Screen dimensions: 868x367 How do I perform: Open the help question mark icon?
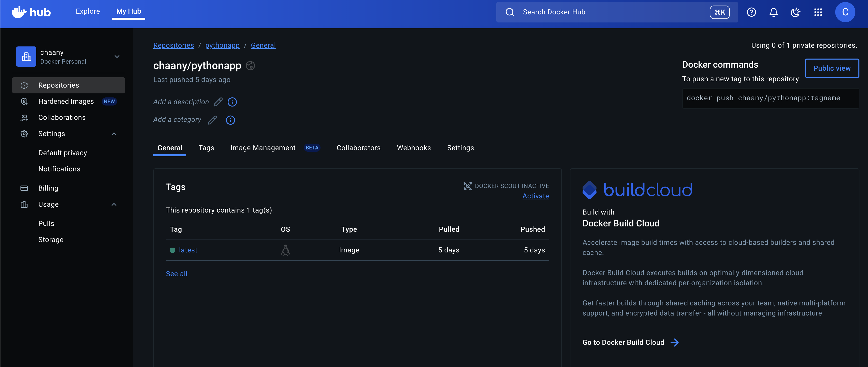[x=751, y=12]
